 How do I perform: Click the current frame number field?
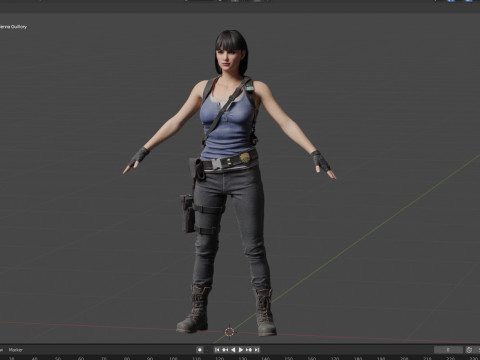coord(448,350)
